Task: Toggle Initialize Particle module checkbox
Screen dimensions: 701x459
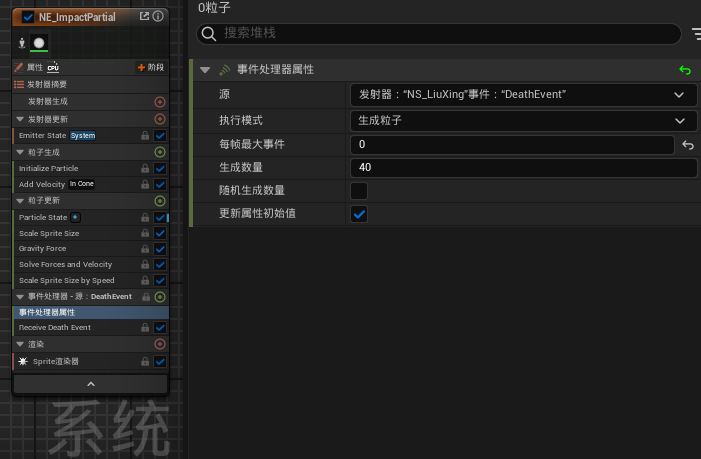Action: pyautogui.click(x=160, y=168)
